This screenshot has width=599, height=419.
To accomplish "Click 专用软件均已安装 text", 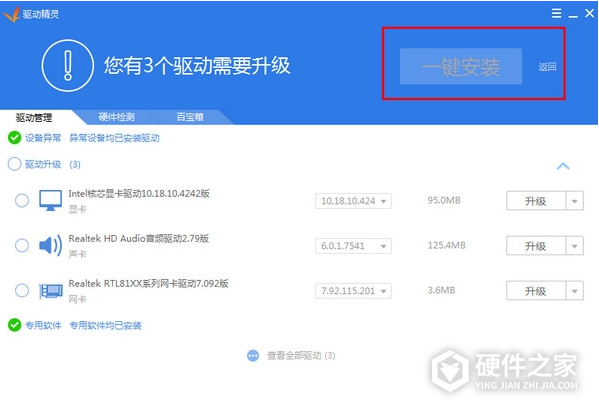I will 105,325.
